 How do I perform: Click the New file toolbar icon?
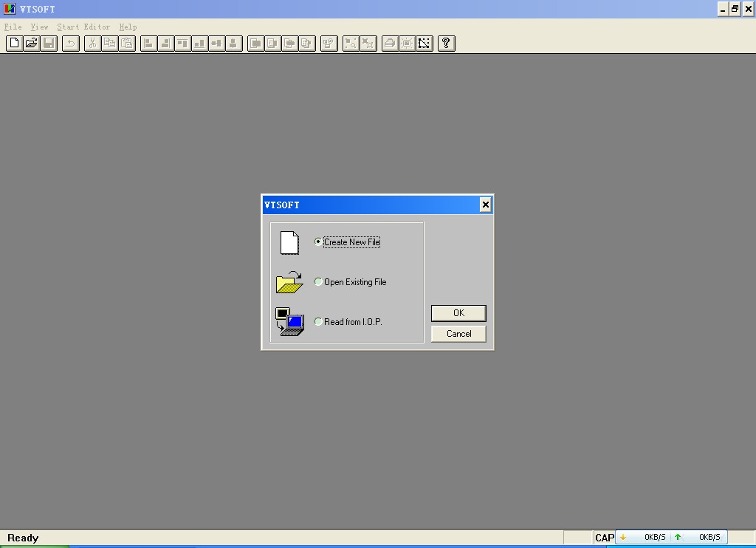click(14, 44)
